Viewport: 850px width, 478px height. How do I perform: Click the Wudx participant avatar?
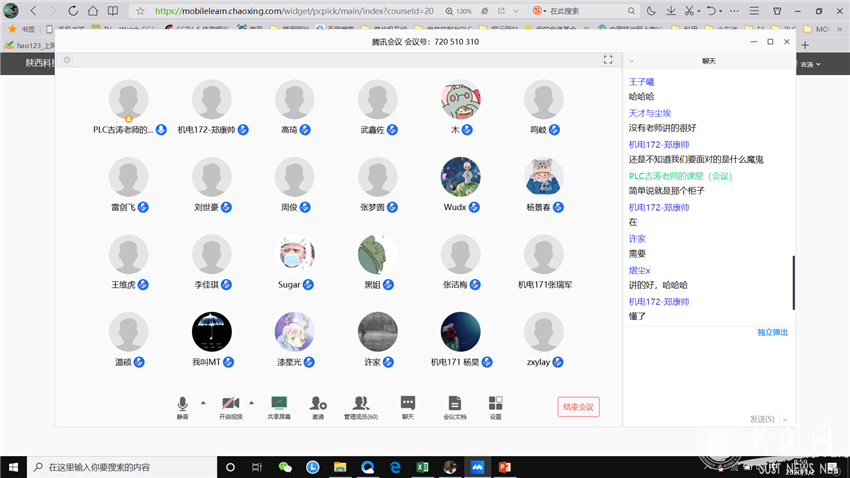coord(460,177)
